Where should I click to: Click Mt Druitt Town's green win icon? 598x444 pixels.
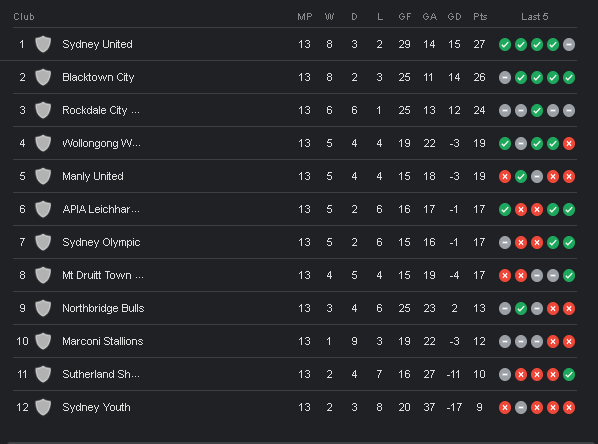pos(569,276)
